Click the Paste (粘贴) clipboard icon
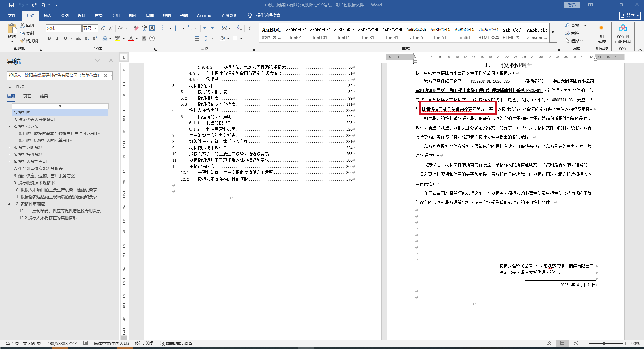This screenshot has width=644, height=349. click(x=12, y=29)
